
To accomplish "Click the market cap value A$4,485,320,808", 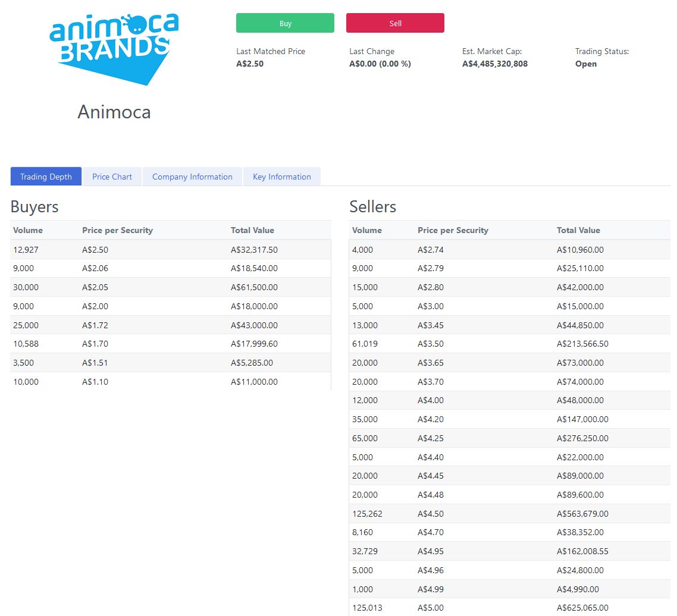I will pyautogui.click(x=495, y=64).
